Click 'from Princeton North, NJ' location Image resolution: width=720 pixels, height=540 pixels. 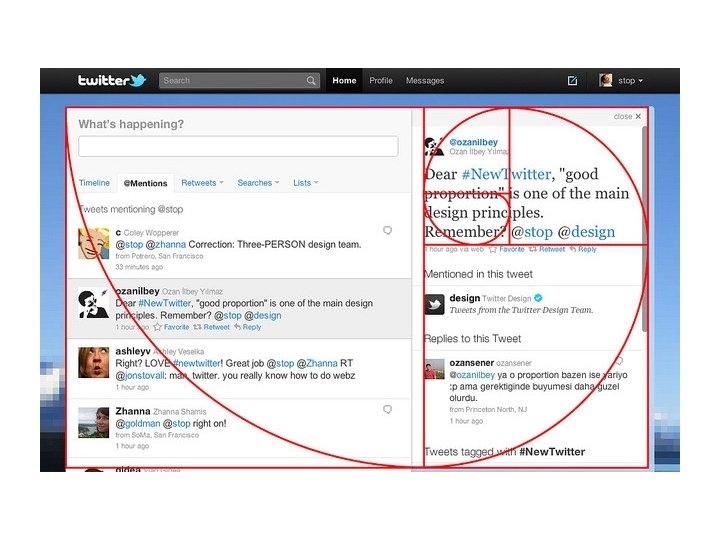[488, 409]
